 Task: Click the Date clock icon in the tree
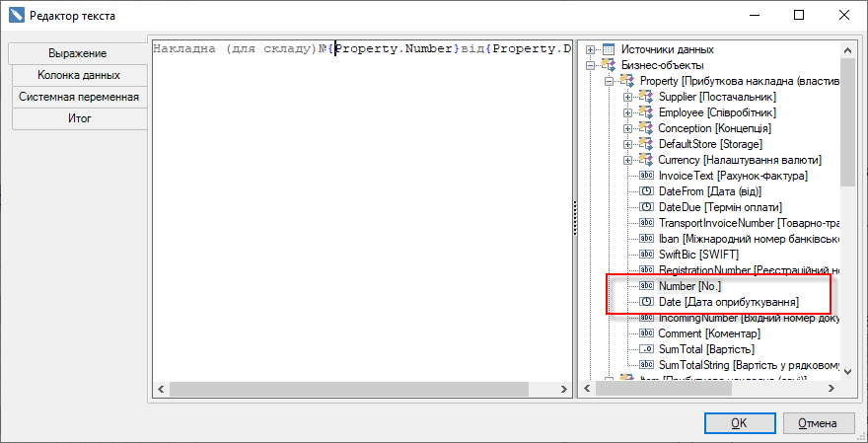[x=646, y=301]
